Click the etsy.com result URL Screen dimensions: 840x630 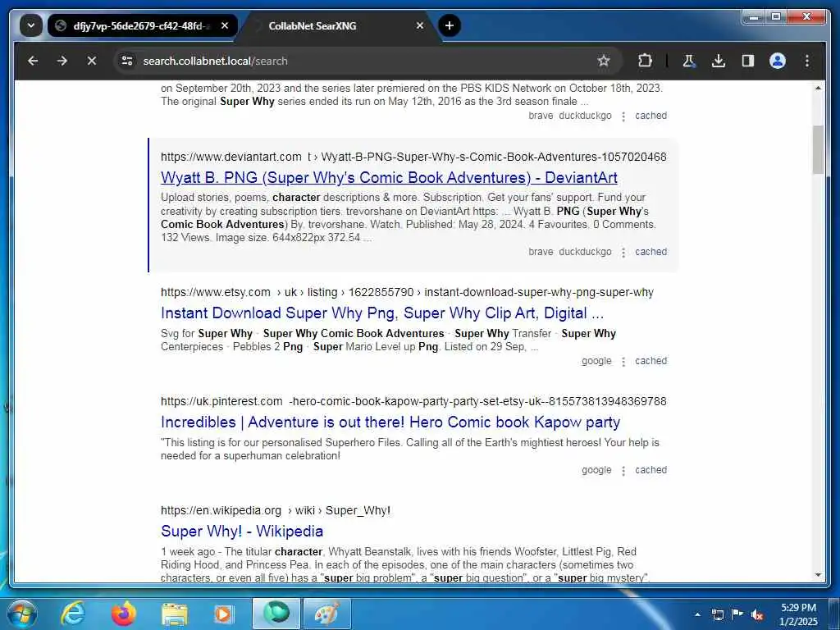coord(407,293)
